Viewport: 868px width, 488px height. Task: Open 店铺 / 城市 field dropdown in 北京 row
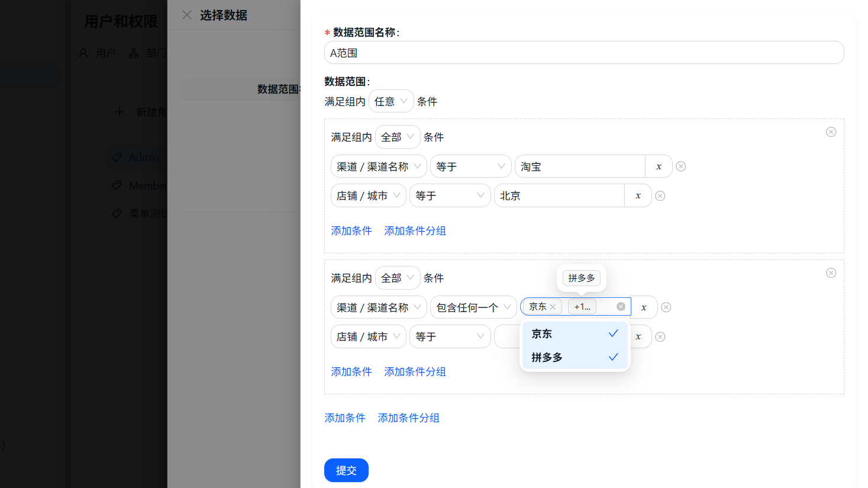(x=369, y=195)
